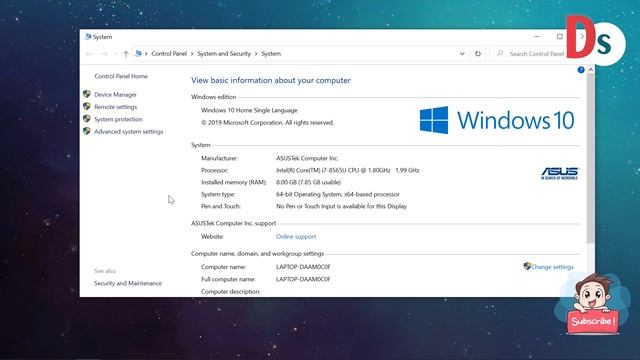Click the back navigation arrow
The height and width of the screenshot is (360, 640).
point(89,53)
